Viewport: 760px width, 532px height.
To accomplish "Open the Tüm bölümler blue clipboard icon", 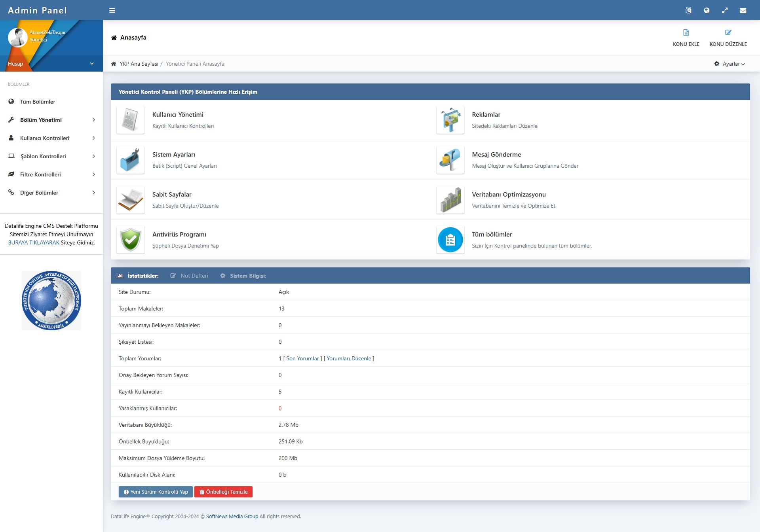I will click(x=450, y=240).
